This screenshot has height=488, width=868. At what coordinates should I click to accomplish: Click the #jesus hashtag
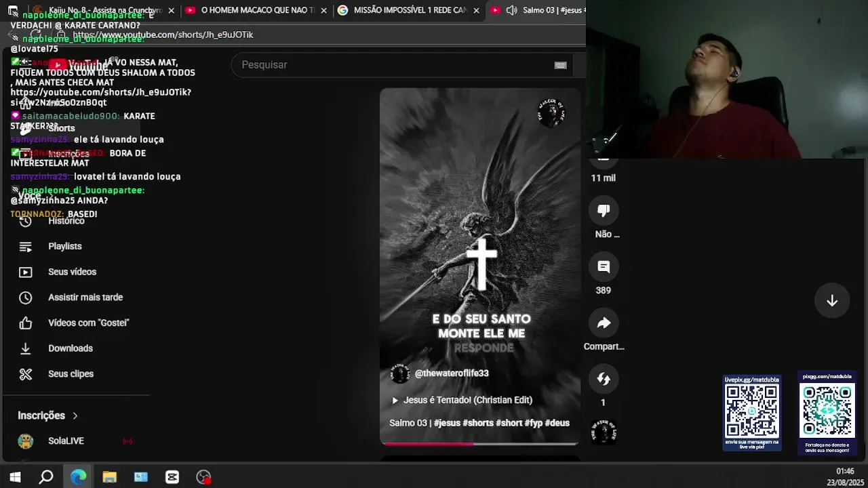coord(447,423)
